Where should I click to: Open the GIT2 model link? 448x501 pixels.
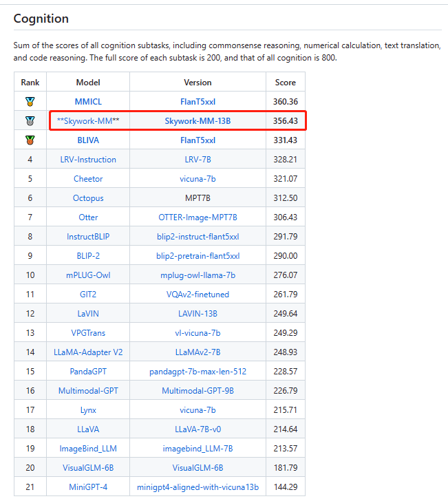pyautogui.click(x=88, y=295)
